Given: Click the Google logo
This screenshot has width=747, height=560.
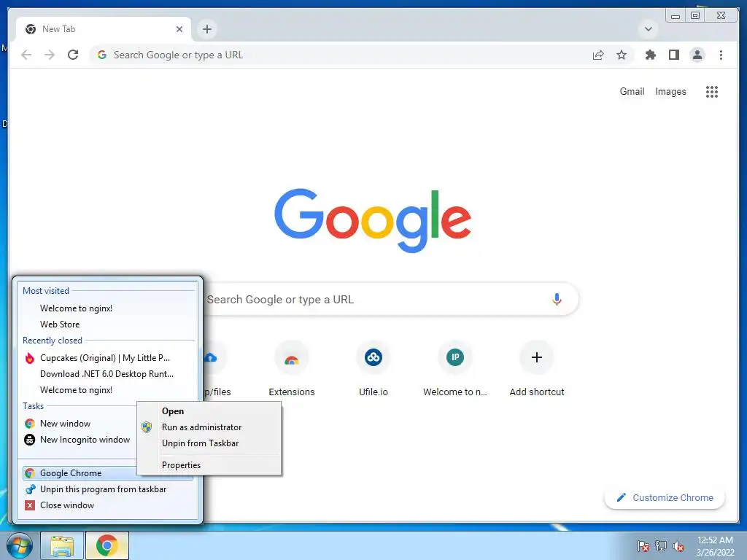Looking at the screenshot, I should (x=373, y=220).
